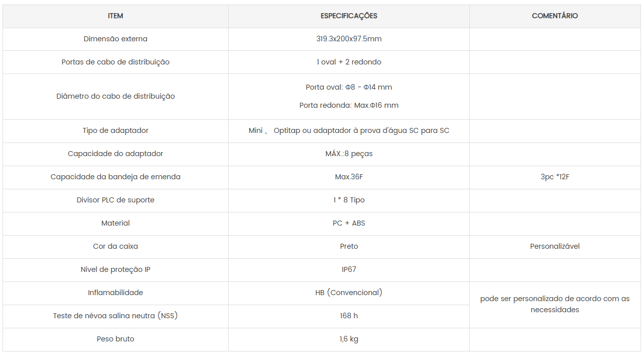
Task: Click the IP67 protection level value
Action: pos(349,270)
